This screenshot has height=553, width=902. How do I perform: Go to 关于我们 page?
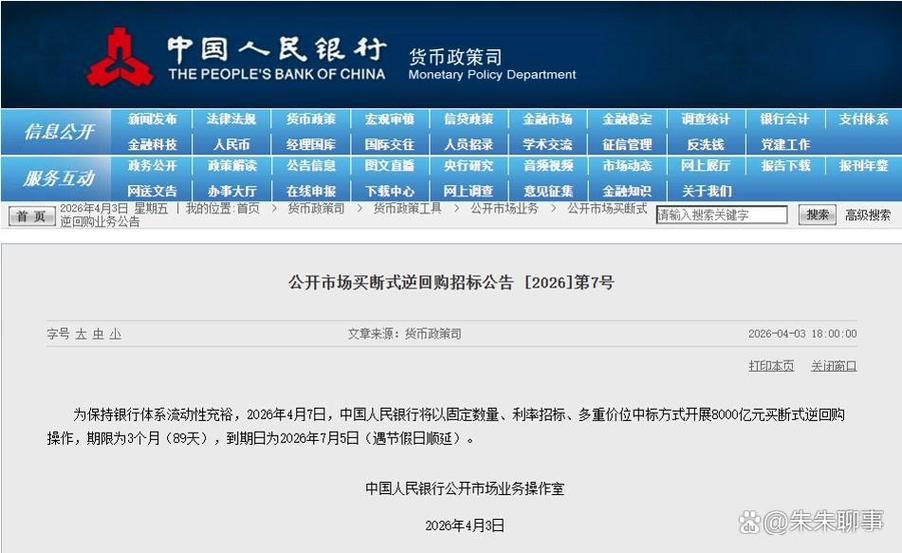pos(706,190)
